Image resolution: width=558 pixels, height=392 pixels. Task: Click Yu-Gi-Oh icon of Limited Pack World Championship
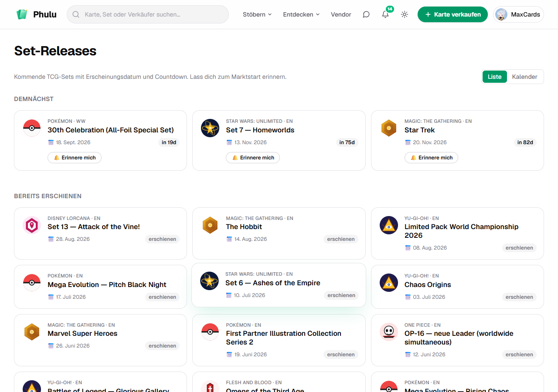pos(389,225)
